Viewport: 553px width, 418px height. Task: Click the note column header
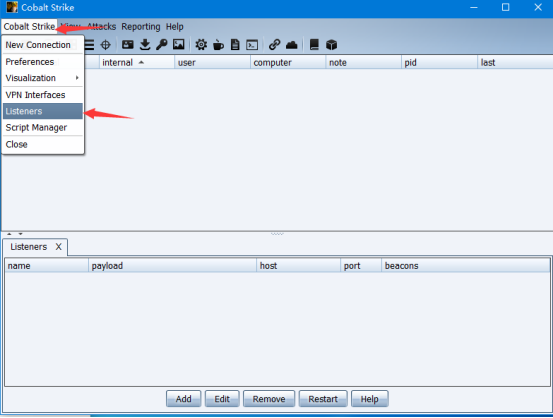tap(363, 62)
